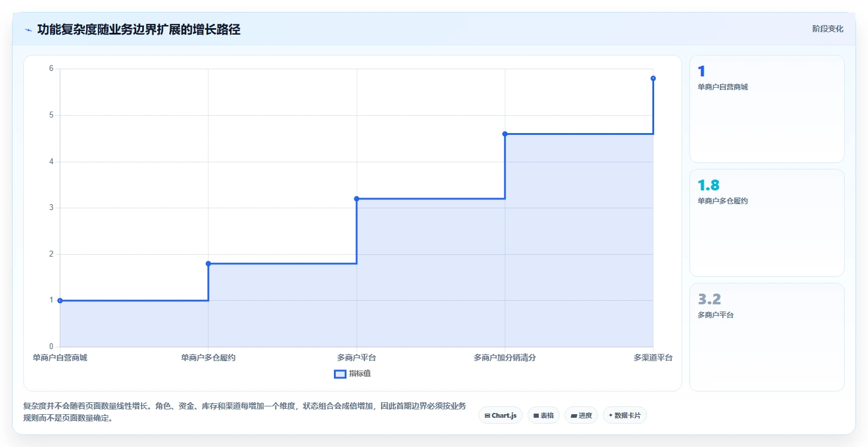Click the data point at value 4.6
This screenshot has height=447, width=868.
(x=505, y=134)
